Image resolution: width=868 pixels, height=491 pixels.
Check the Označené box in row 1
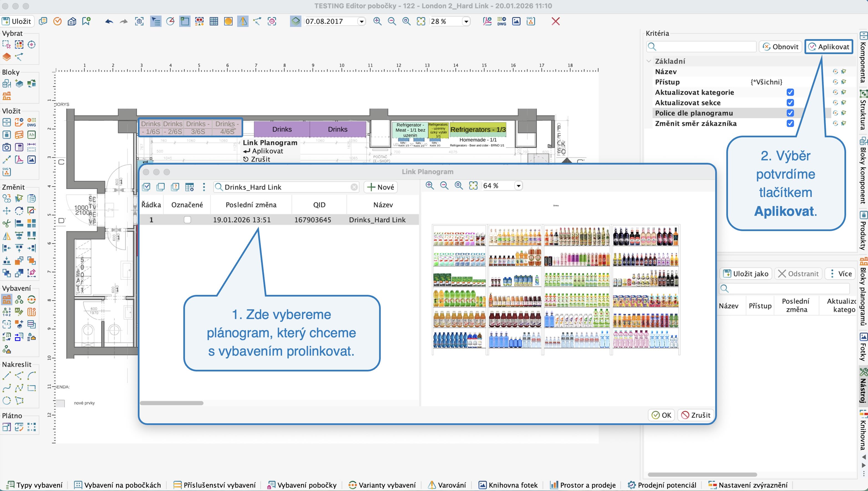click(x=187, y=220)
